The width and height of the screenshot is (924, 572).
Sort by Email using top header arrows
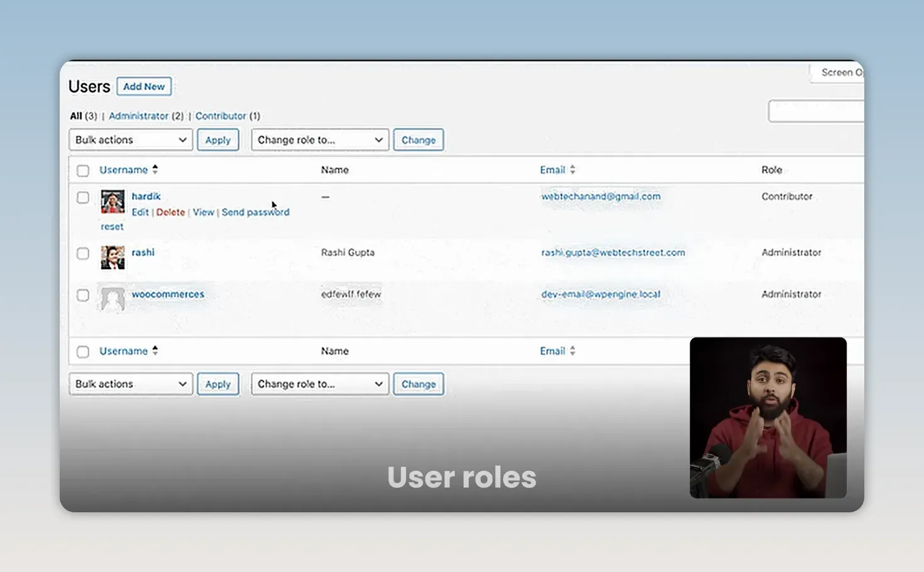pos(573,170)
